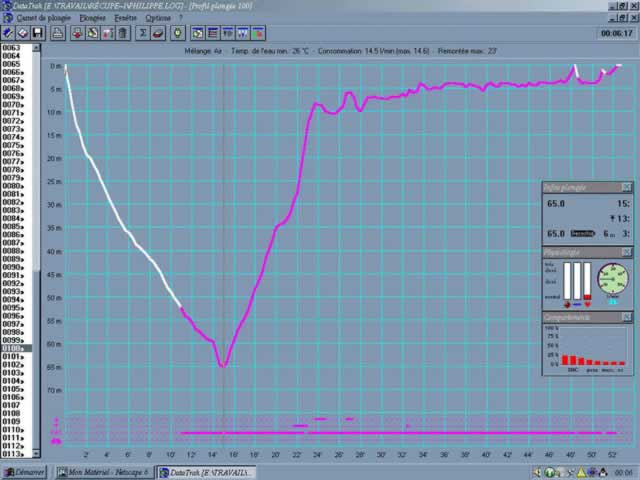Click the red add-dive toolbar icon
Viewport: 640px width, 480px height.
[x=78, y=33]
